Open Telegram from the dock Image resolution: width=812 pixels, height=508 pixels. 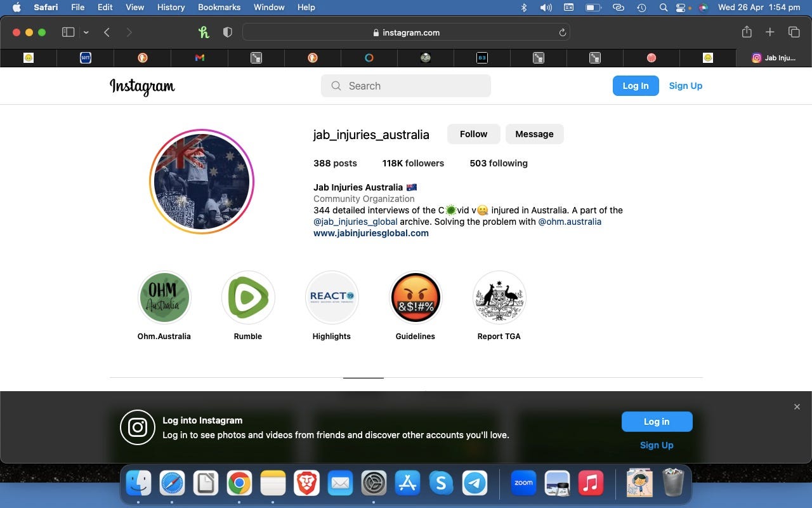[x=475, y=484]
